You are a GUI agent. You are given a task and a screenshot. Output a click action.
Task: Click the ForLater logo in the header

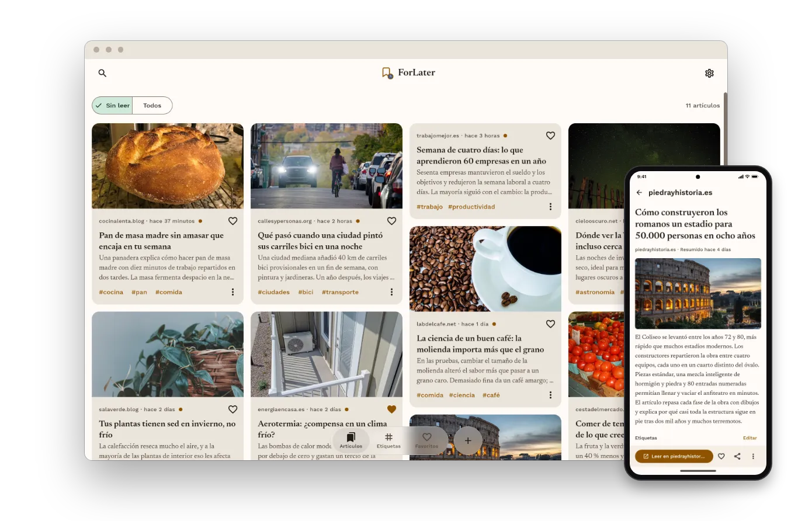coord(408,72)
